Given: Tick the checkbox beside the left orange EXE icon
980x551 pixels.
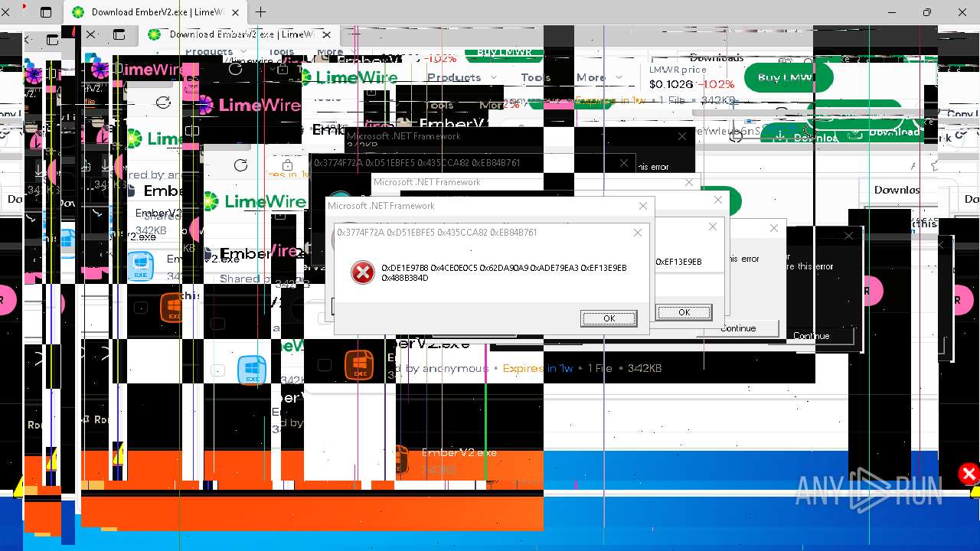Looking at the screenshot, I should 141,308.
